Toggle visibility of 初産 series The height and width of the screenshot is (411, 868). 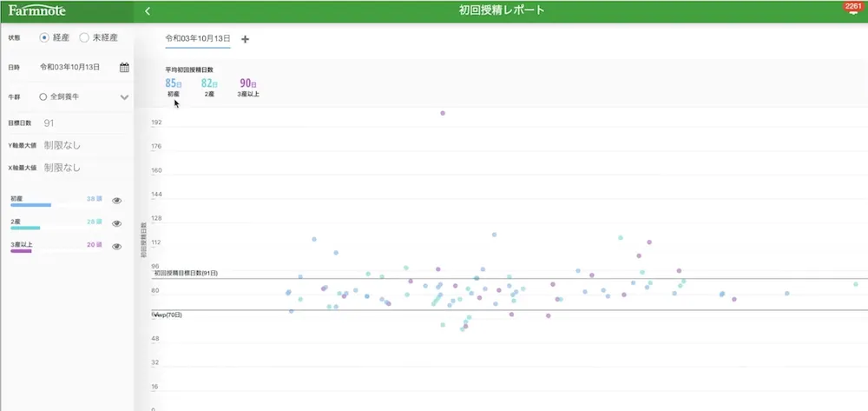click(116, 201)
